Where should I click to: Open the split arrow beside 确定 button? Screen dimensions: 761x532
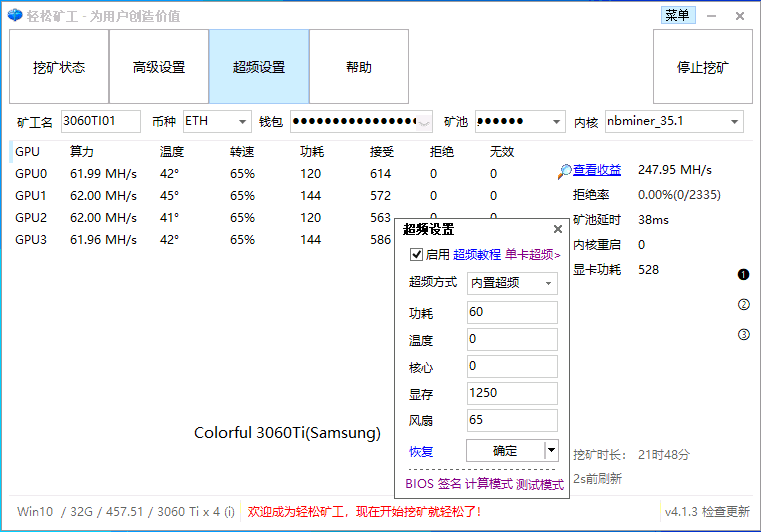click(x=550, y=450)
